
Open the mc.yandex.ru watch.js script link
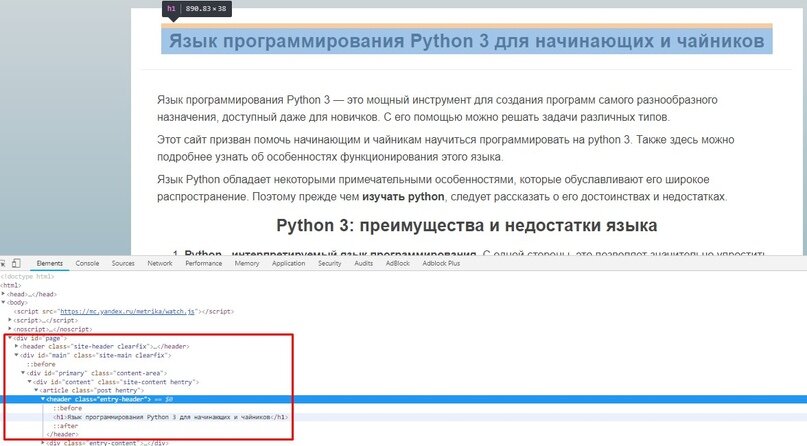[127, 311]
